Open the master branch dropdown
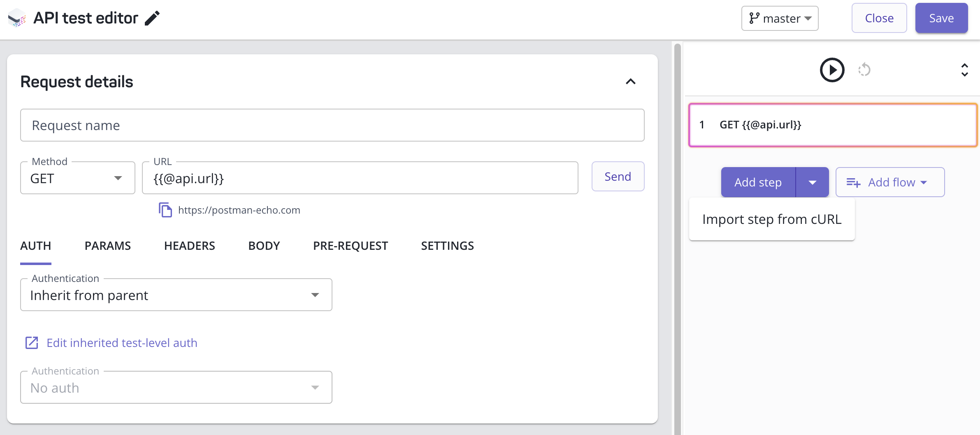980x435 pixels. click(779, 18)
